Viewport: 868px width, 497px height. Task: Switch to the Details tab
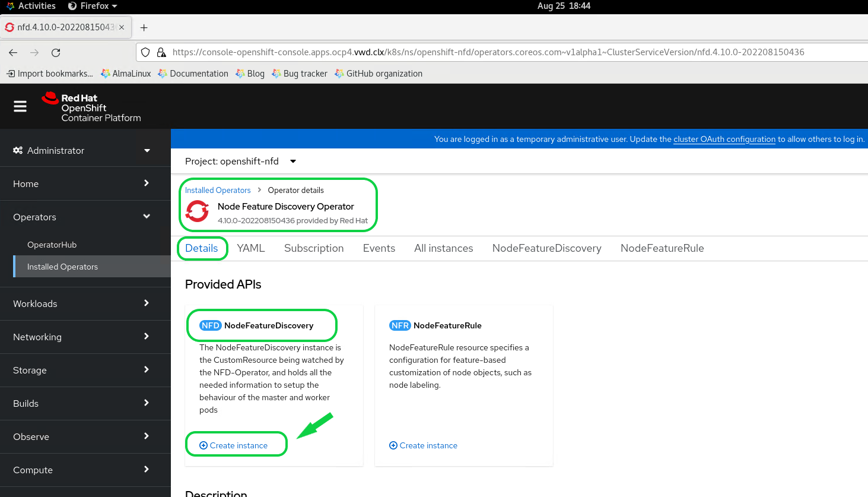point(202,248)
